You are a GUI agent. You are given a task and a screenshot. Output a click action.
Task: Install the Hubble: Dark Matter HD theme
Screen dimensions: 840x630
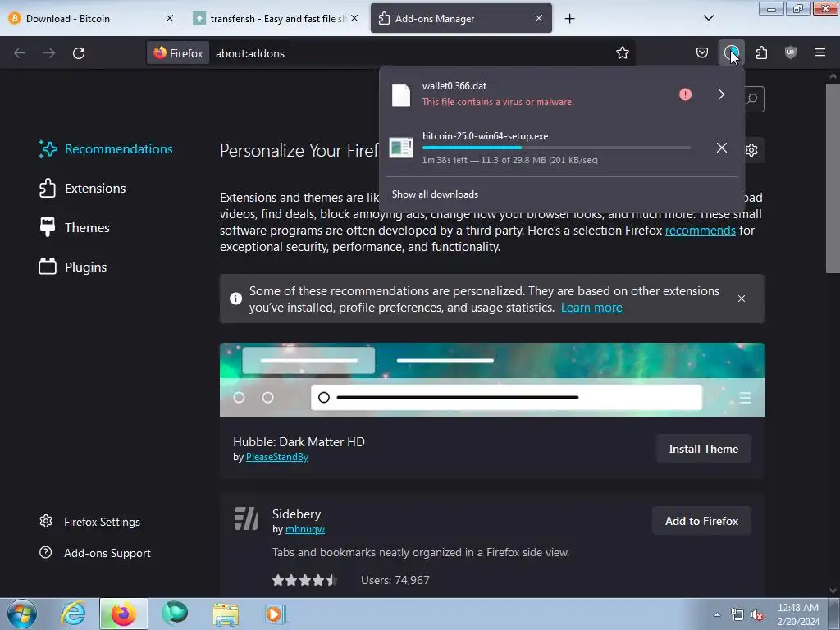703,449
